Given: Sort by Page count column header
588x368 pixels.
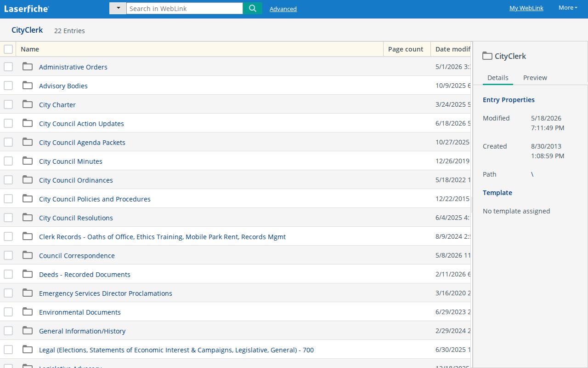Looking at the screenshot, I should 407,49.
